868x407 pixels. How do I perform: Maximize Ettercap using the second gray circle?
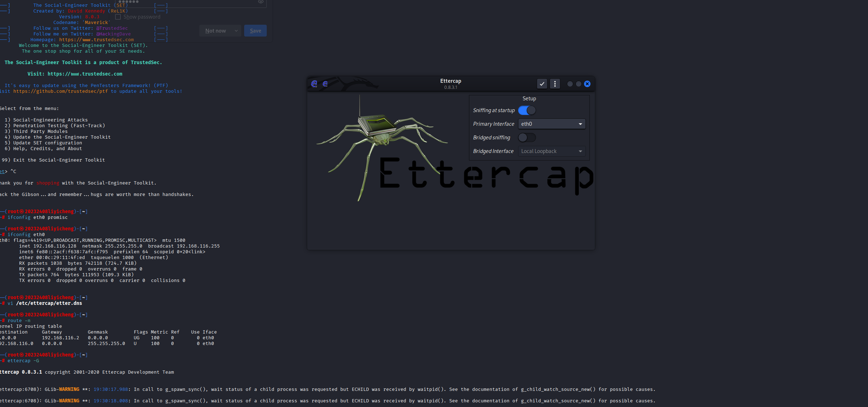(x=578, y=84)
